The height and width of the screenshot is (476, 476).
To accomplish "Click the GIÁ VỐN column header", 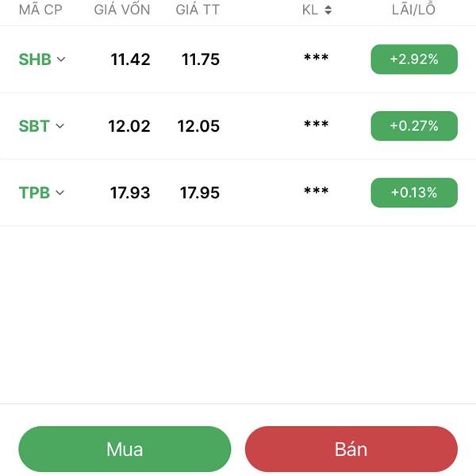I will tap(122, 9).
